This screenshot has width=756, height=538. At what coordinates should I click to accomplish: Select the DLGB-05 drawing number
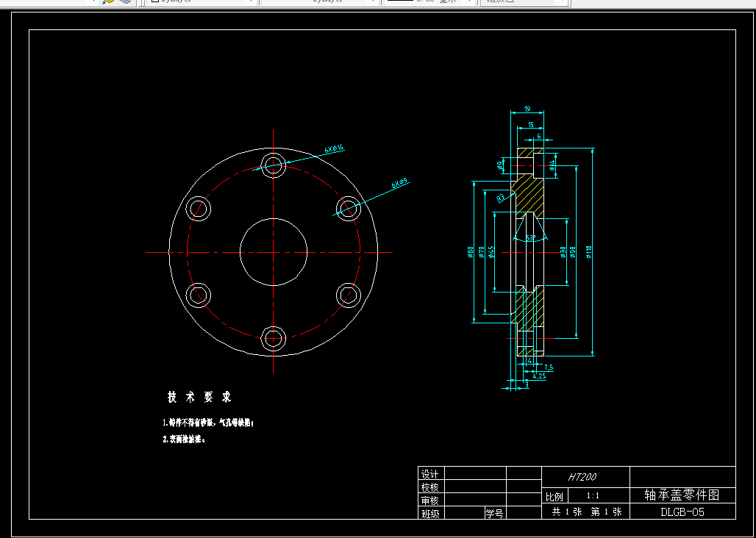pos(682,512)
